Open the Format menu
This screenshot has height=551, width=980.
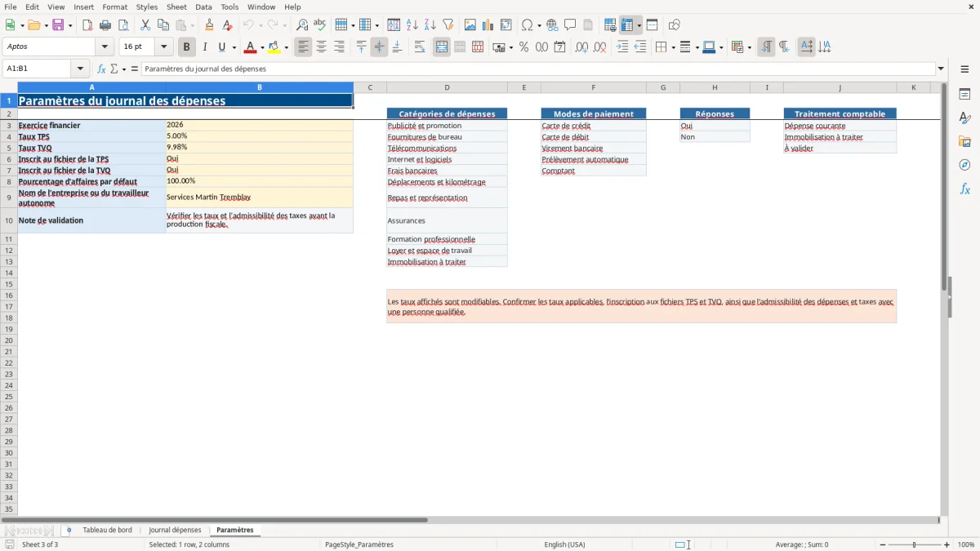point(115,7)
